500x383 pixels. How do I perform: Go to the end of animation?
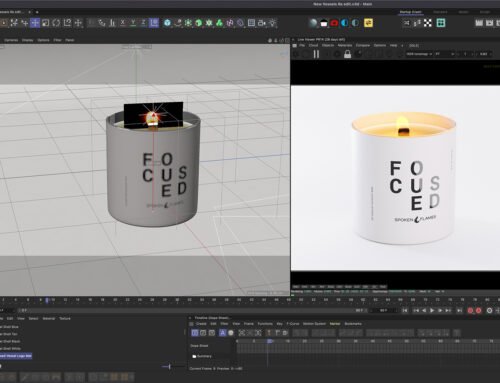pos(459,310)
